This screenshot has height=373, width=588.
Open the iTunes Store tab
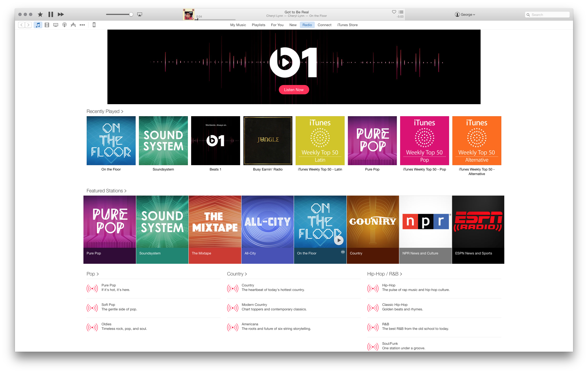(x=347, y=25)
